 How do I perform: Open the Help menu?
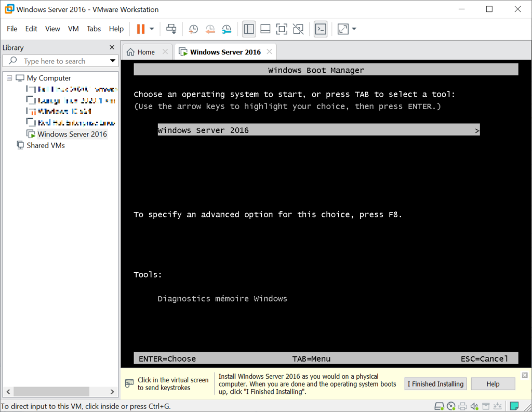(116, 29)
